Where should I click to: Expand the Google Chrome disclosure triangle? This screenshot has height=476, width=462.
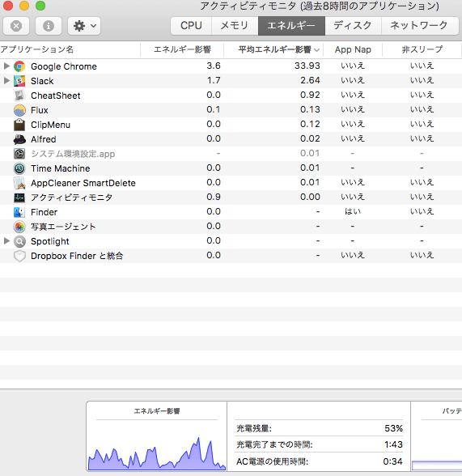pyautogui.click(x=6, y=66)
